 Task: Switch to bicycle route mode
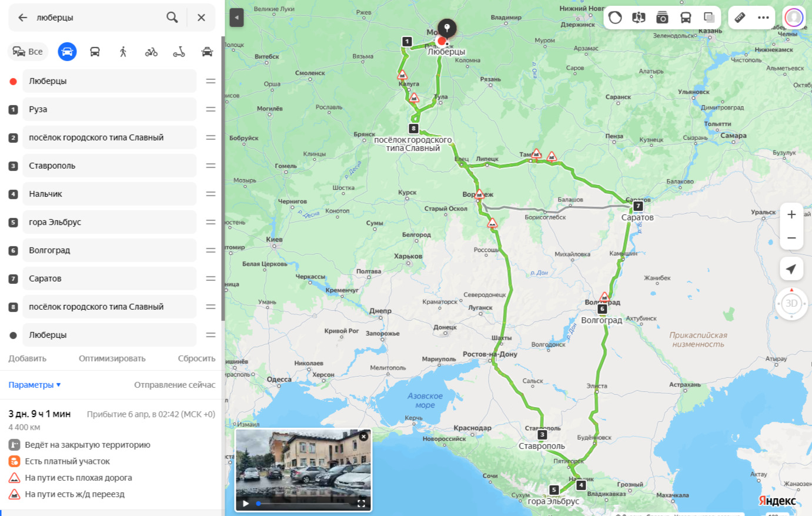click(x=151, y=52)
